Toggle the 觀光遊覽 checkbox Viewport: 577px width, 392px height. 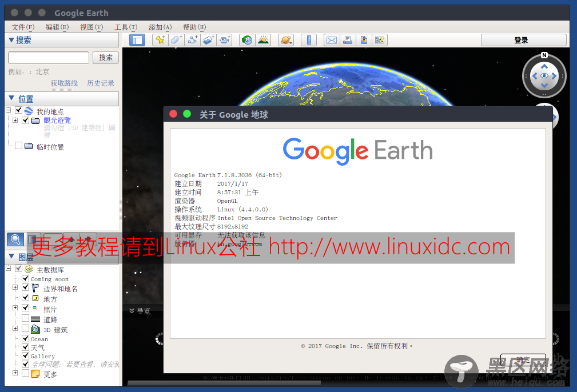25,120
